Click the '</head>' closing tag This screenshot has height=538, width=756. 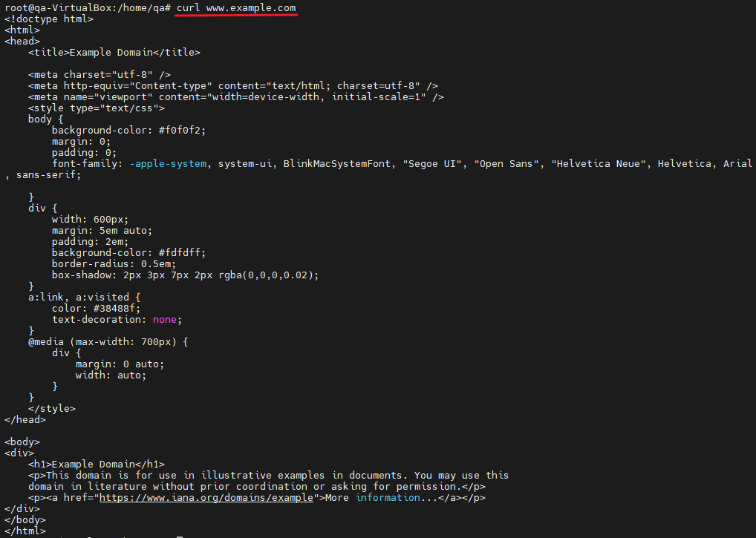25,419
